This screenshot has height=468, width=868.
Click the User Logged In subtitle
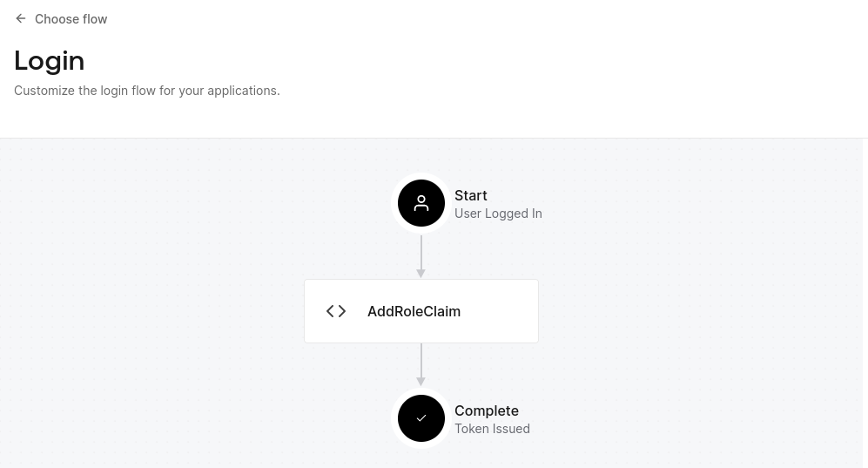point(498,214)
